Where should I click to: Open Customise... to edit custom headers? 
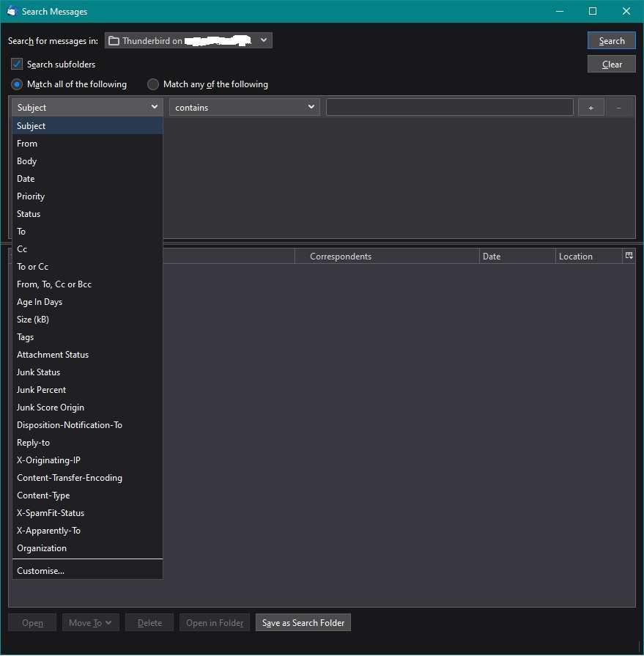(x=87, y=570)
